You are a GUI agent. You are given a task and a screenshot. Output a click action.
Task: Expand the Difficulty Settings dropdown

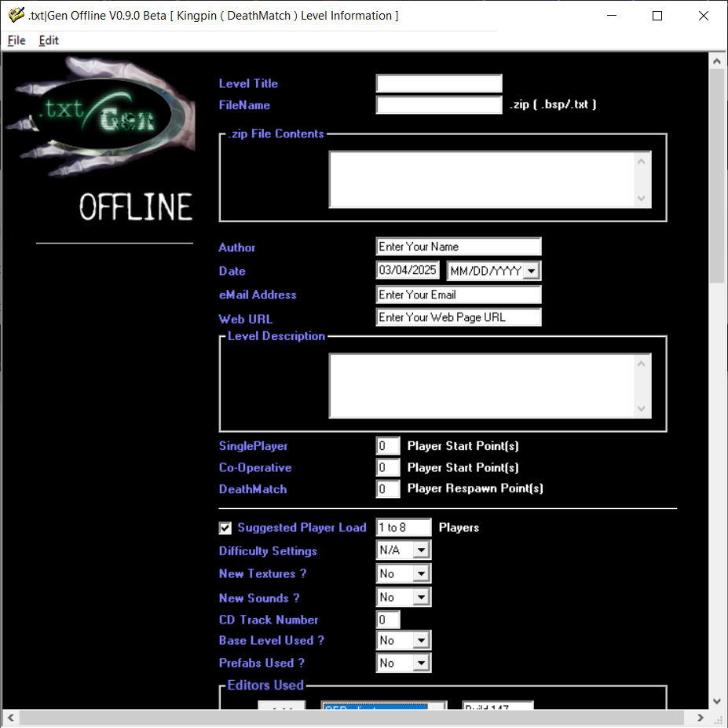[x=421, y=551]
